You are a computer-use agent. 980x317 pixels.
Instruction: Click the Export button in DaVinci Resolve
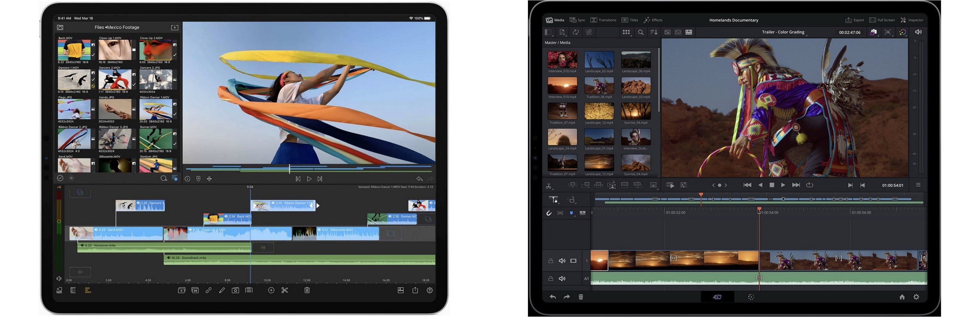(855, 20)
